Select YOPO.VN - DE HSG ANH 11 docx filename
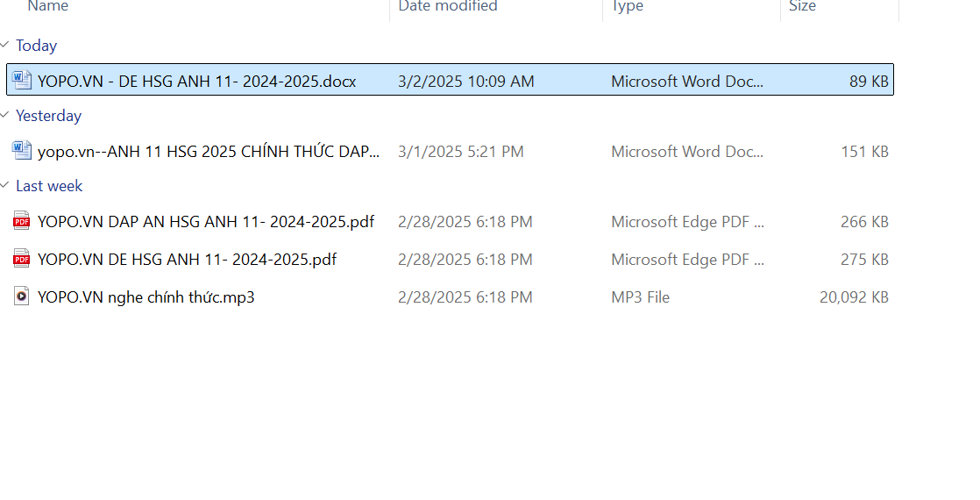Viewport: 980px width, 500px height. (196, 82)
